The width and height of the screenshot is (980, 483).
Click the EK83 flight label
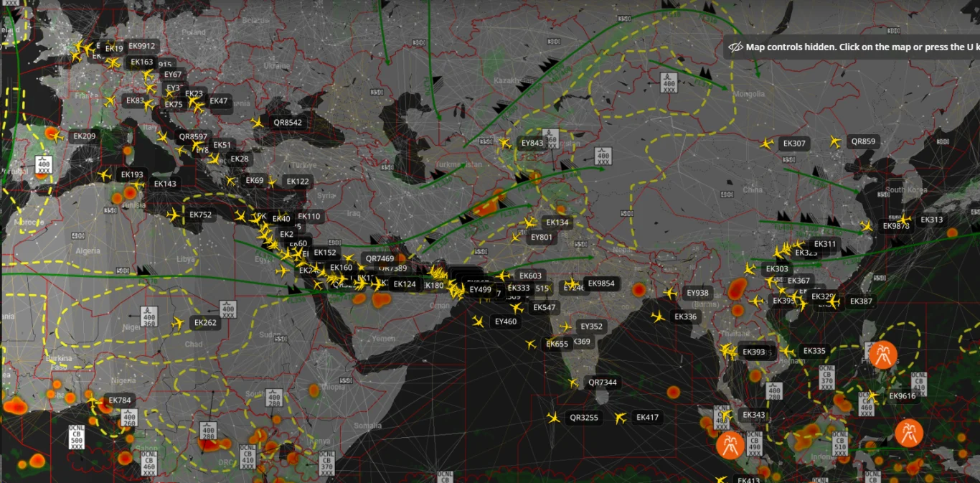coord(135,100)
